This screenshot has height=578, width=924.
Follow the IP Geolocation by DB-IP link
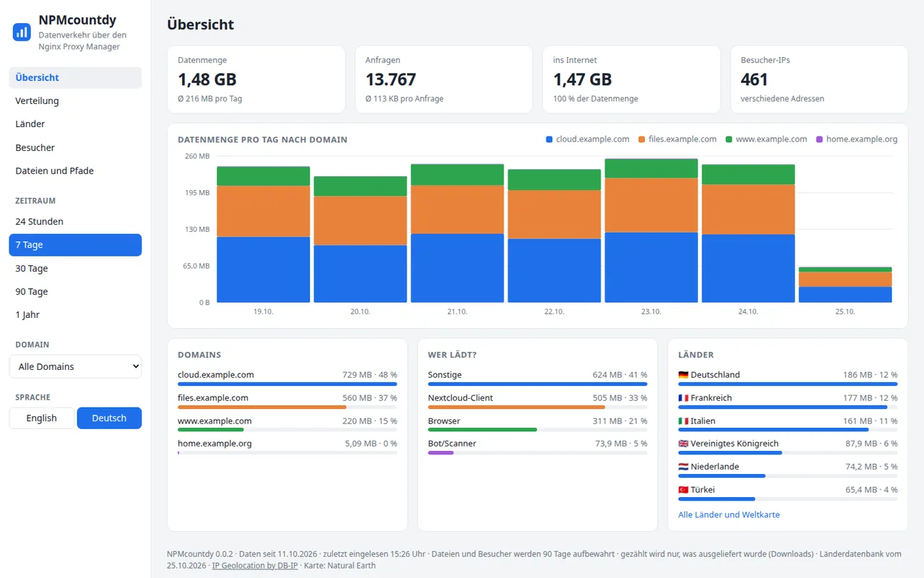click(x=255, y=566)
